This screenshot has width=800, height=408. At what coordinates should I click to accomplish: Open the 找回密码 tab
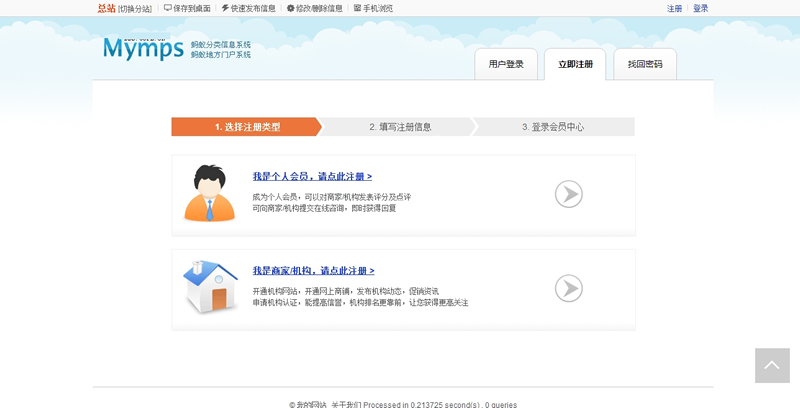pos(645,64)
